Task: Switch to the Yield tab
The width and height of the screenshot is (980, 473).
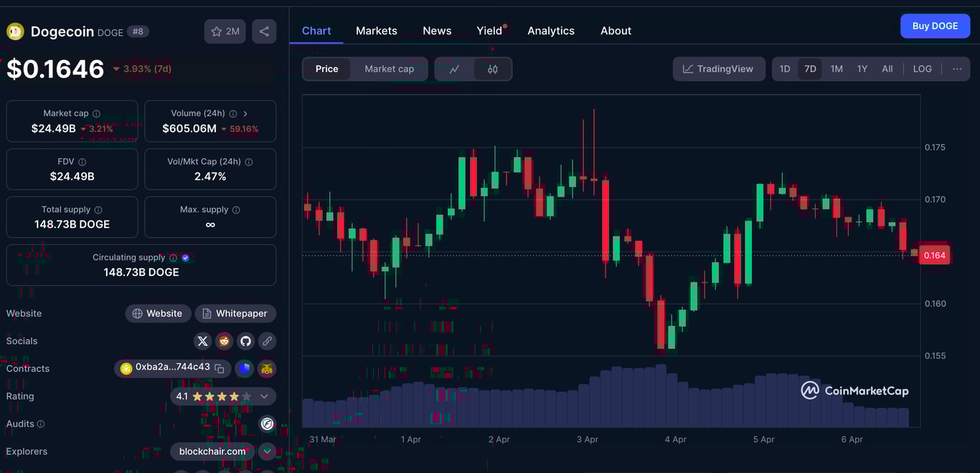Action: (489, 31)
